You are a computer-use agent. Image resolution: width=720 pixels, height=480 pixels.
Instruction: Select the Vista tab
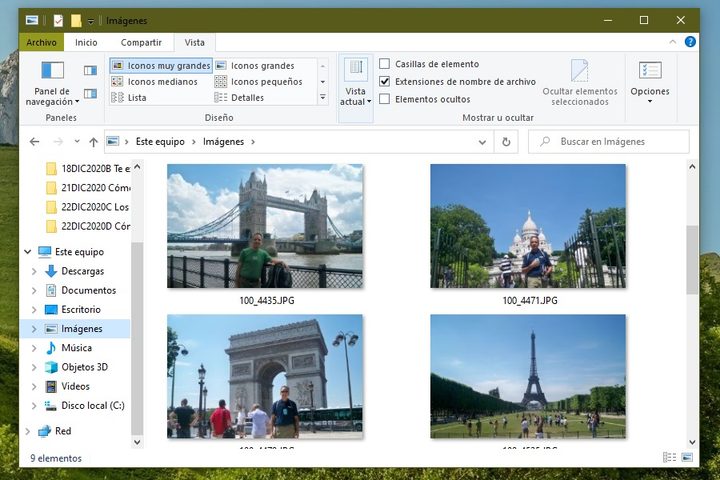click(195, 42)
